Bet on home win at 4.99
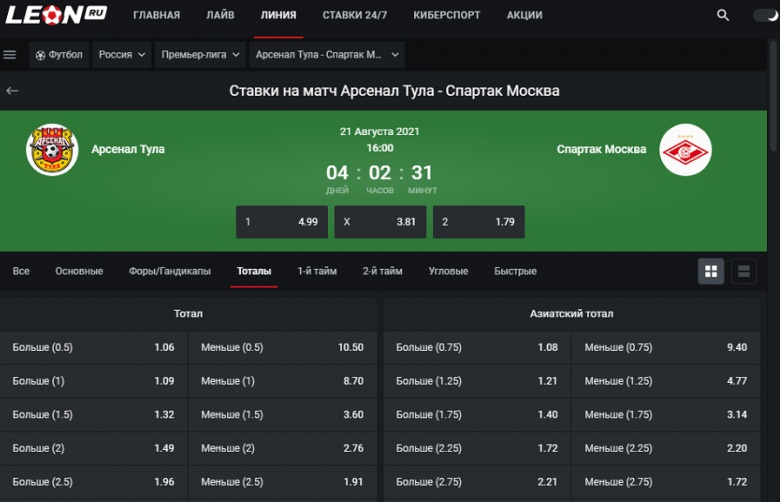The width and height of the screenshot is (780, 502). click(x=281, y=222)
